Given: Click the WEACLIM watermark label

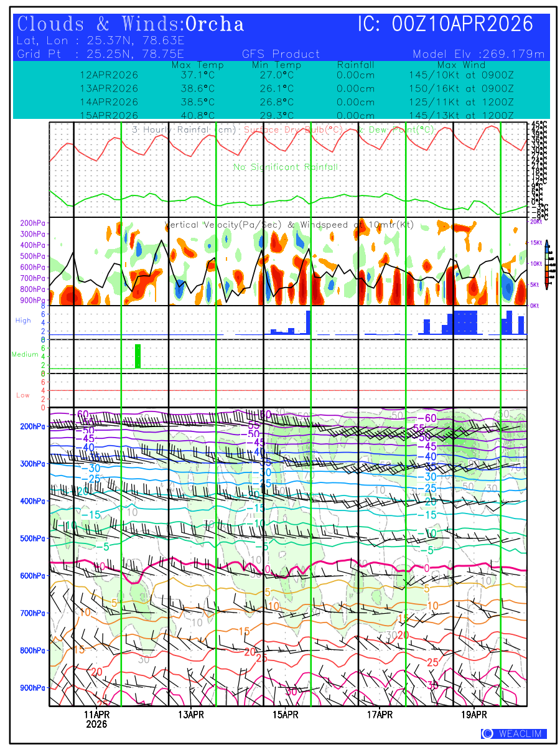Looking at the screenshot, I should pos(514,734).
